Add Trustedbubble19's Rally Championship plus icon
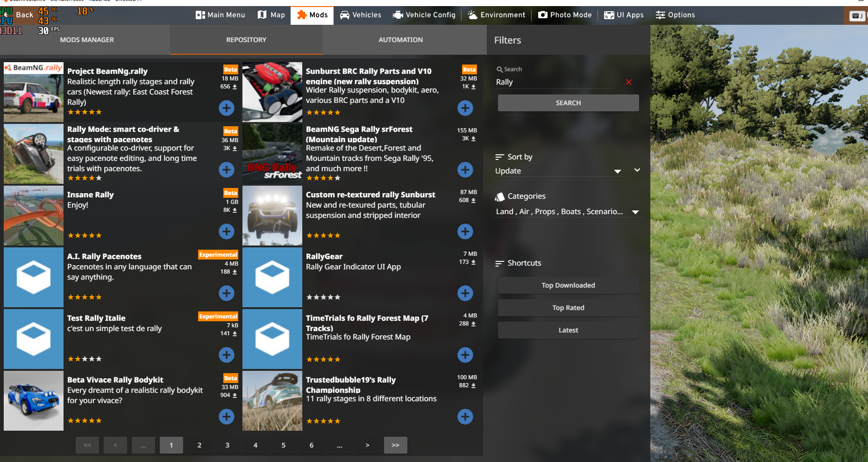 [465, 417]
